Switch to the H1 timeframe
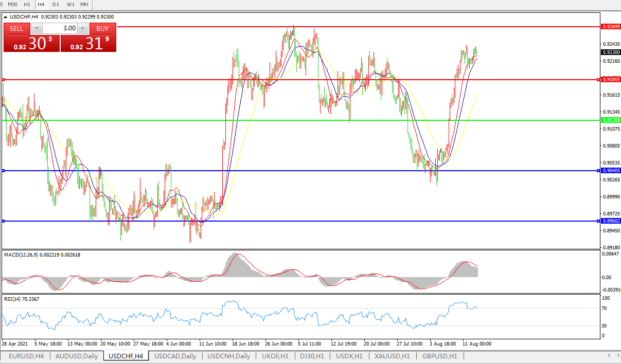Viewport: 621px width, 364px height. pyautogui.click(x=27, y=4)
